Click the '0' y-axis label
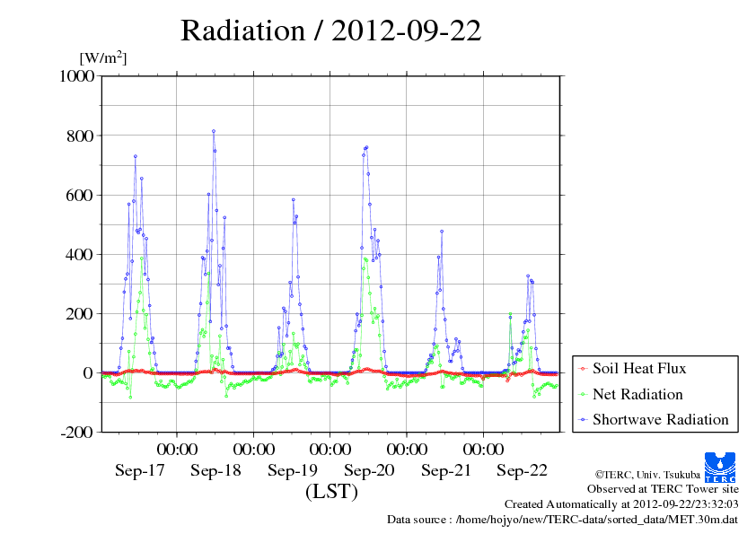Image resolution: width=756 pixels, height=534 pixels. tap(88, 373)
